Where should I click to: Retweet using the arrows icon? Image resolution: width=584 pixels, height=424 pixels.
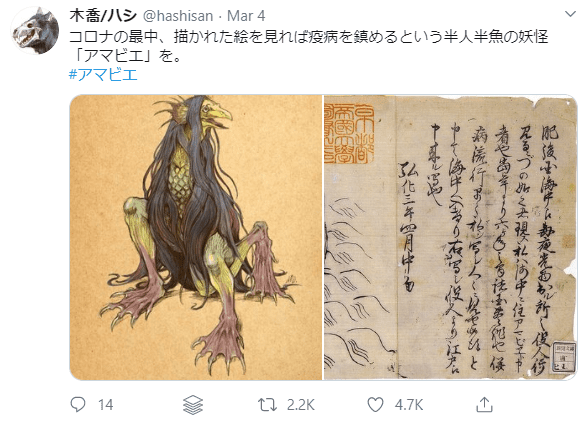pos(267,405)
